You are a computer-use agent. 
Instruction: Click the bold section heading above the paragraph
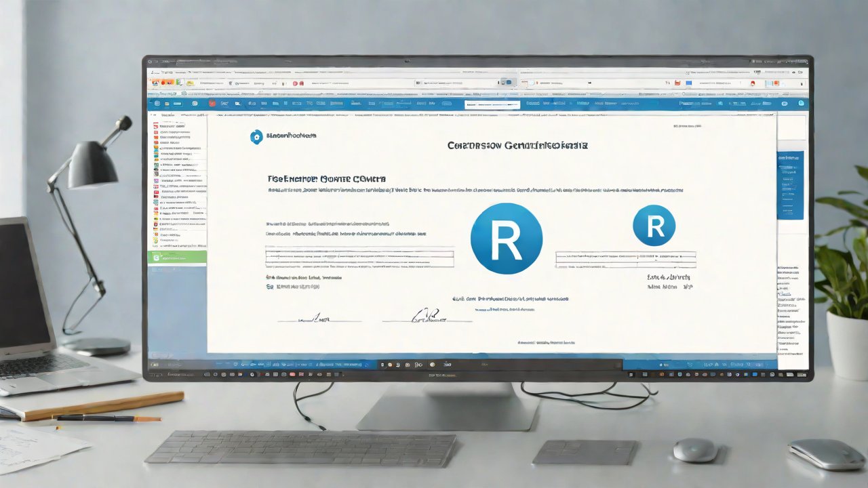click(327, 179)
